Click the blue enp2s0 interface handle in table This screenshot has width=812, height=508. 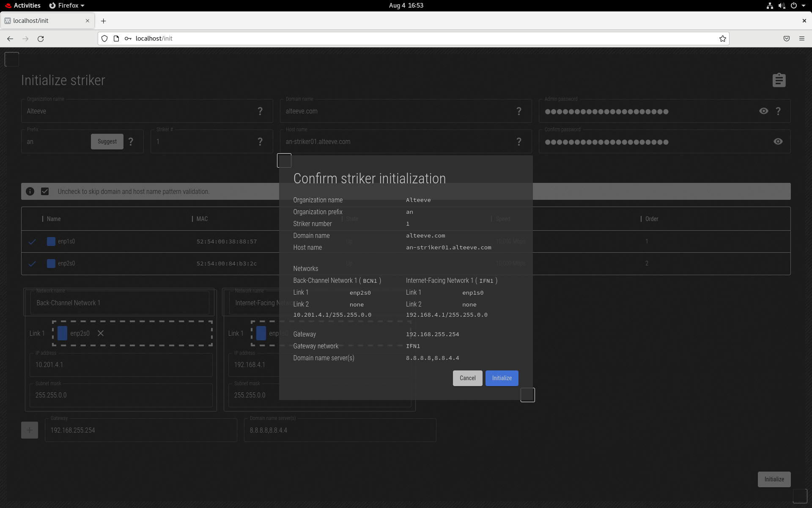(x=51, y=263)
